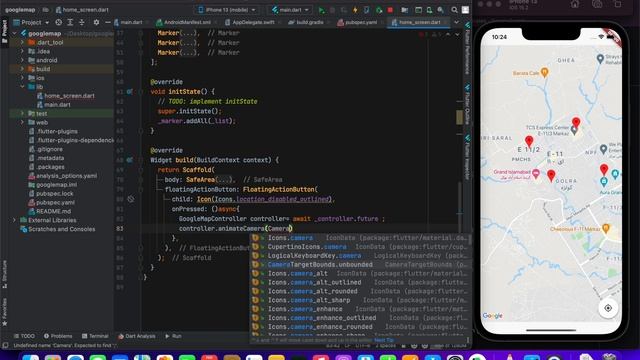Screen dimensions: 640x360
Task: Open main.dart run configuration dropdown
Action: pos(290,10)
